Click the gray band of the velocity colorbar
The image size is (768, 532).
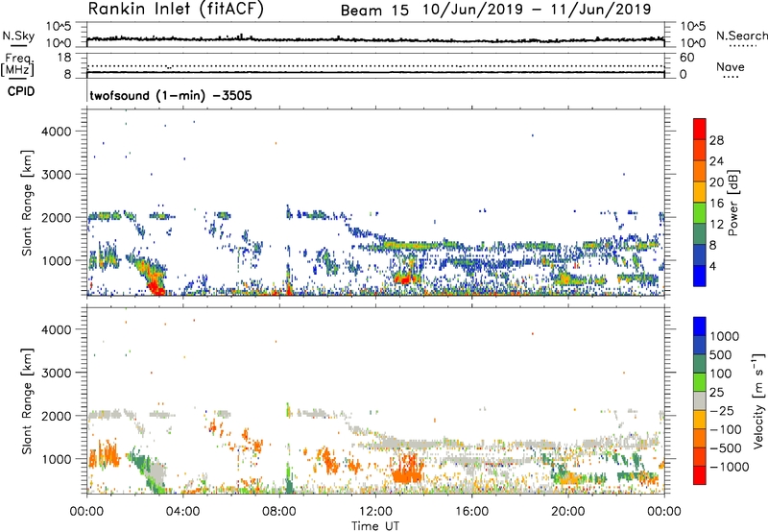(700, 401)
